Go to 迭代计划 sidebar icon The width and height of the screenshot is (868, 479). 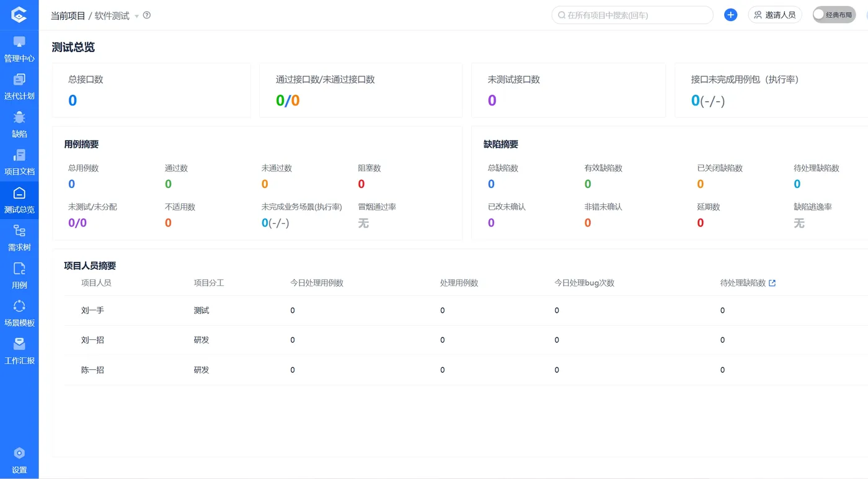19,87
